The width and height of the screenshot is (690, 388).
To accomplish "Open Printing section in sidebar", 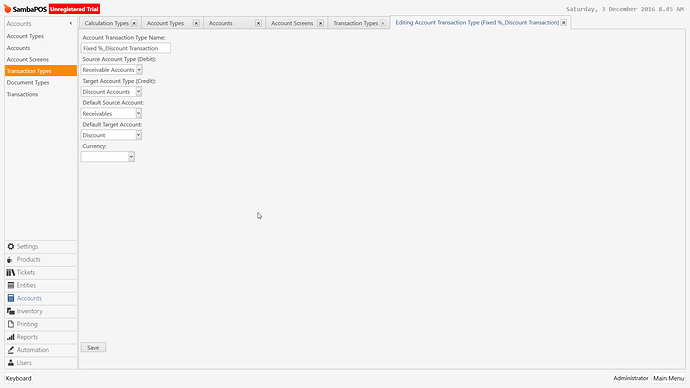I will click(x=40, y=324).
